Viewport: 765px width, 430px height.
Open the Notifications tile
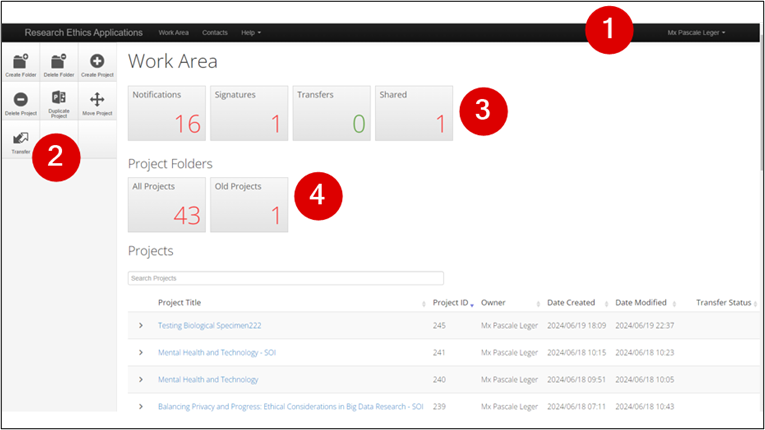click(167, 113)
